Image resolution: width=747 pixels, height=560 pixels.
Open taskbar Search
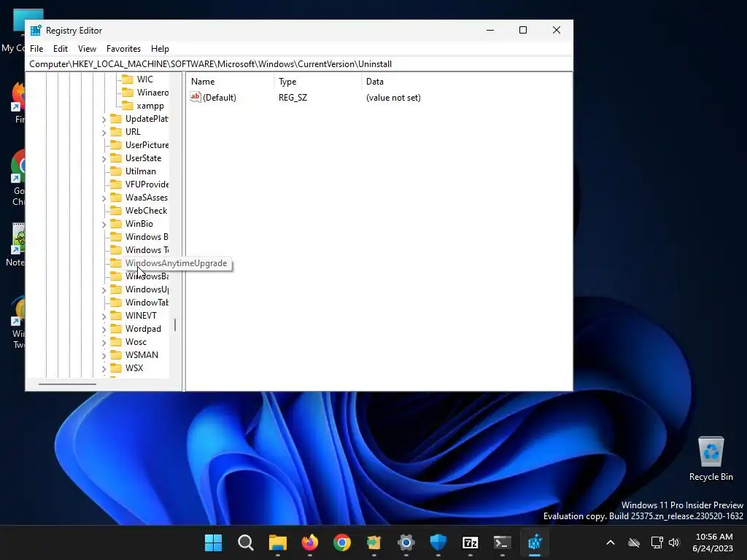246,542
